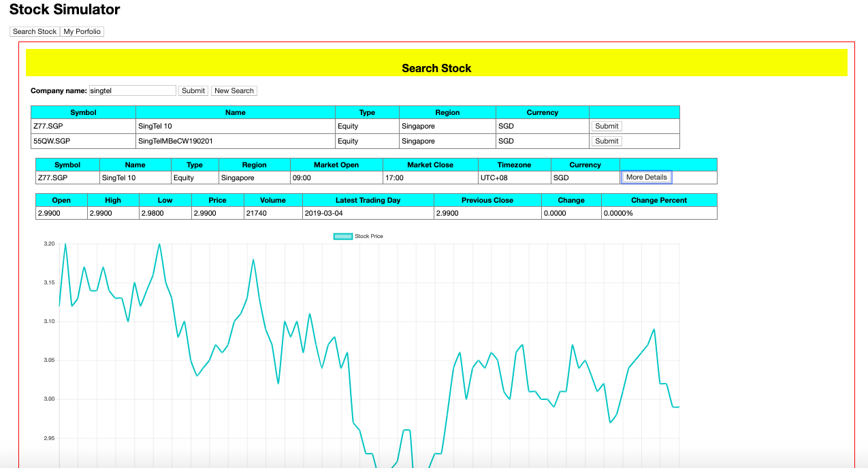Click the yellow Search Stock banner heading

(436, 68)
